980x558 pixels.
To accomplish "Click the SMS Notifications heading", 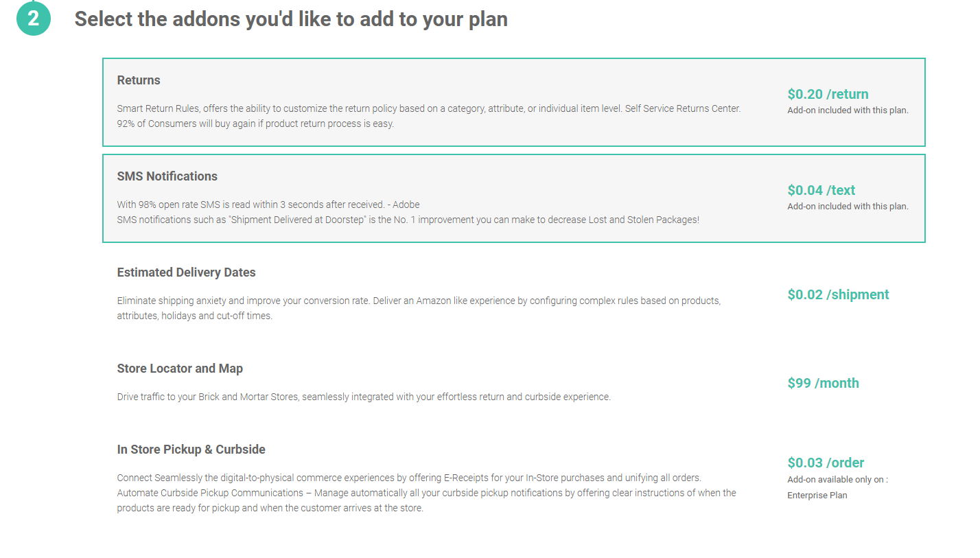I will click(x=167, y=176).
